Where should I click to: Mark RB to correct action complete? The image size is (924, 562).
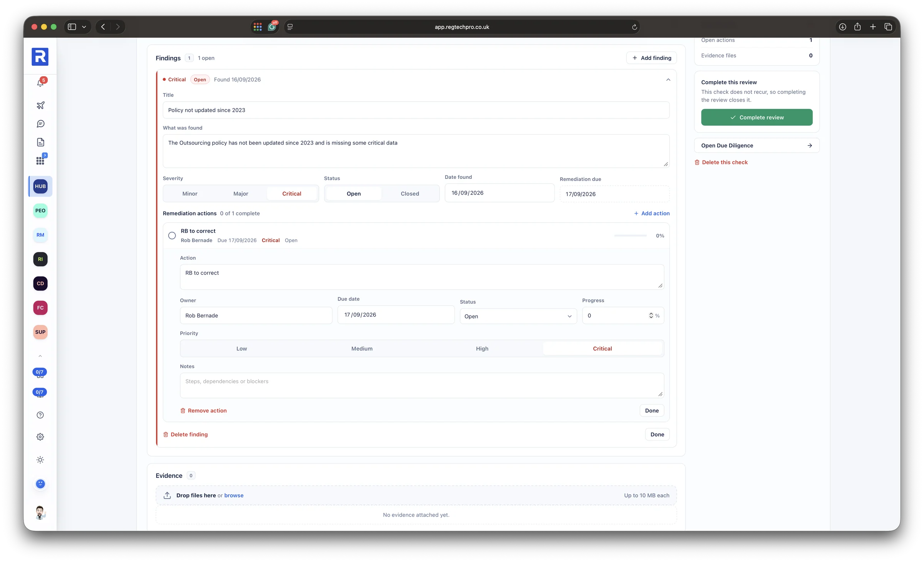172,235
